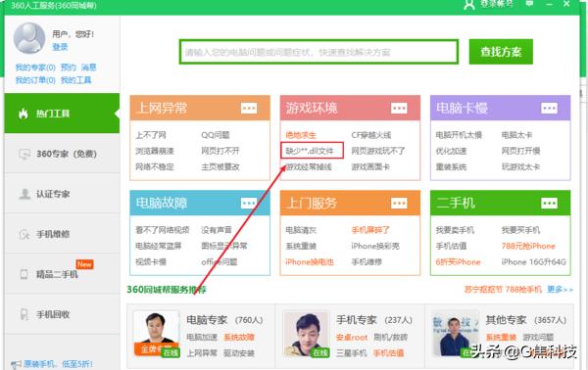The image size is (588, 370).
Task: Select the 精品二手机 sidebar tab
Action: pyautogui.click(x=62, y=274)
